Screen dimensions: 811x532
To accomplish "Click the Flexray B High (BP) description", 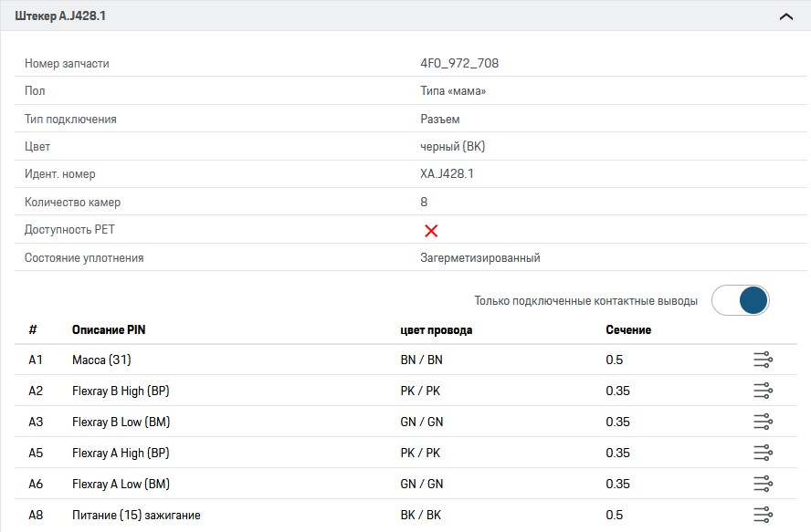I will click(121, 391).
